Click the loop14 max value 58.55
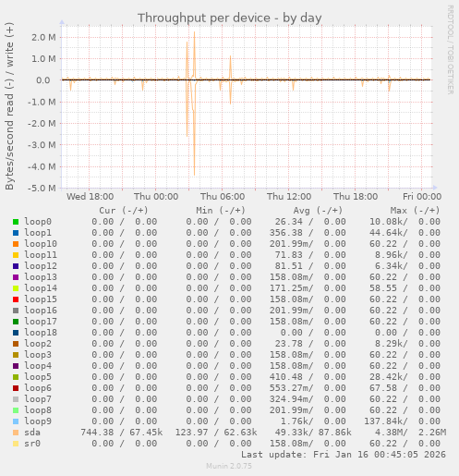This screenshot has width=459, height=476. (383, 288)
